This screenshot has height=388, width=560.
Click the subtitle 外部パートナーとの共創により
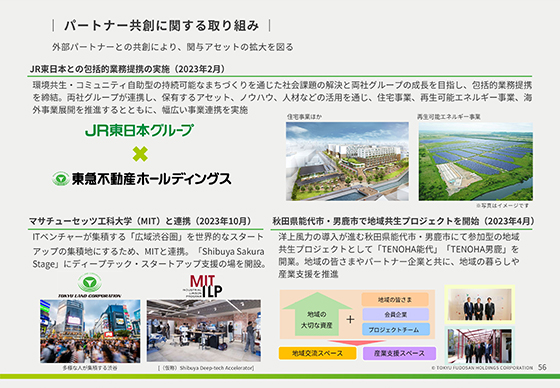click(x=173, y=47)
